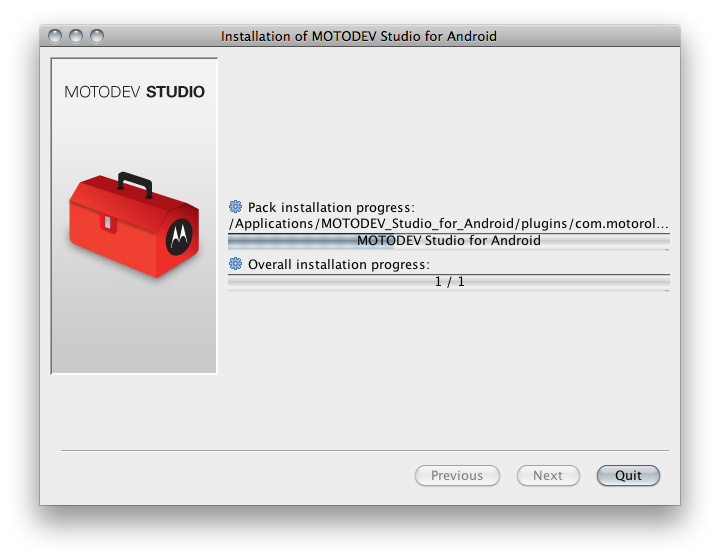Click the Previous button

point(457,476)
